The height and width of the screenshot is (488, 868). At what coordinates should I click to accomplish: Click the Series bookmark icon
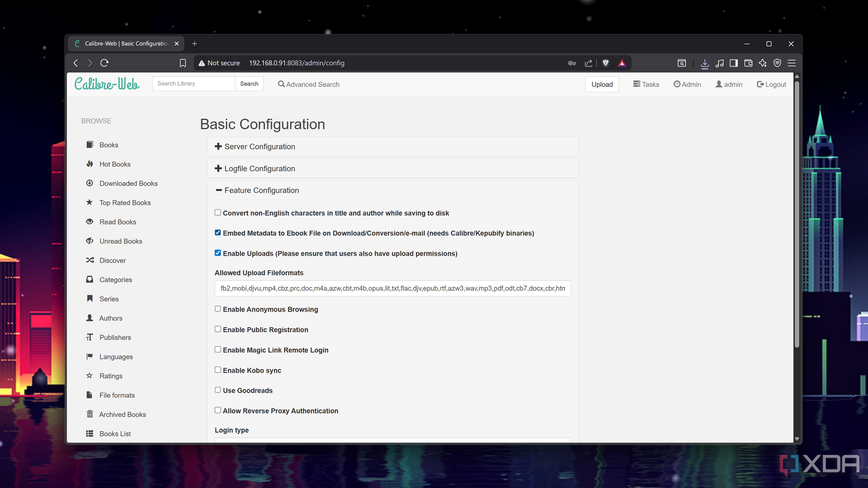click(x=90, y=299)
